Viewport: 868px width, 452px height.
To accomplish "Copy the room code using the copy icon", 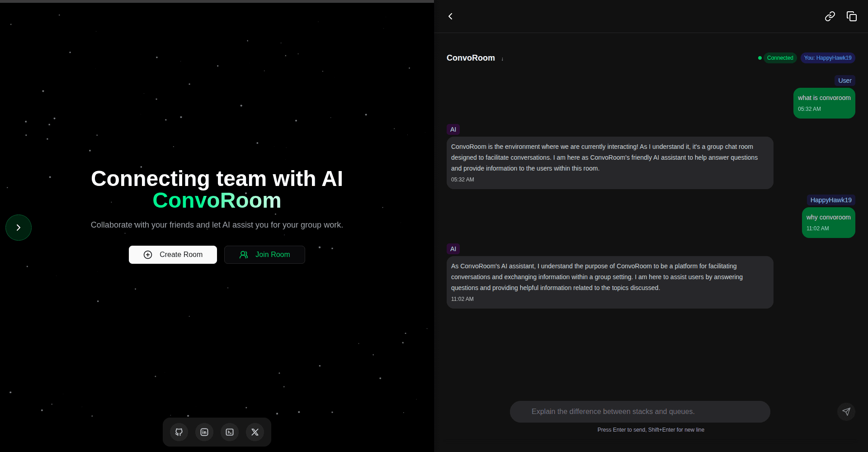I will click(x=852, y=16).
